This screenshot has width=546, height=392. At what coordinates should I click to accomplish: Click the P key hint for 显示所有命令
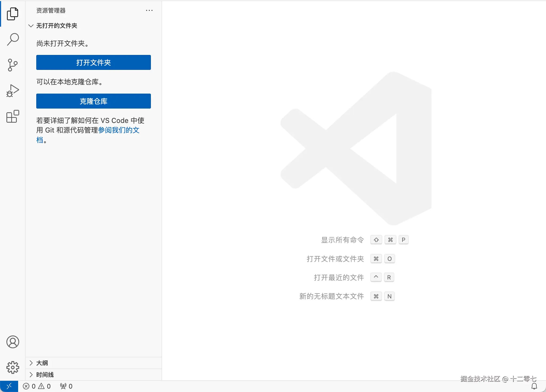pos(403,240)
